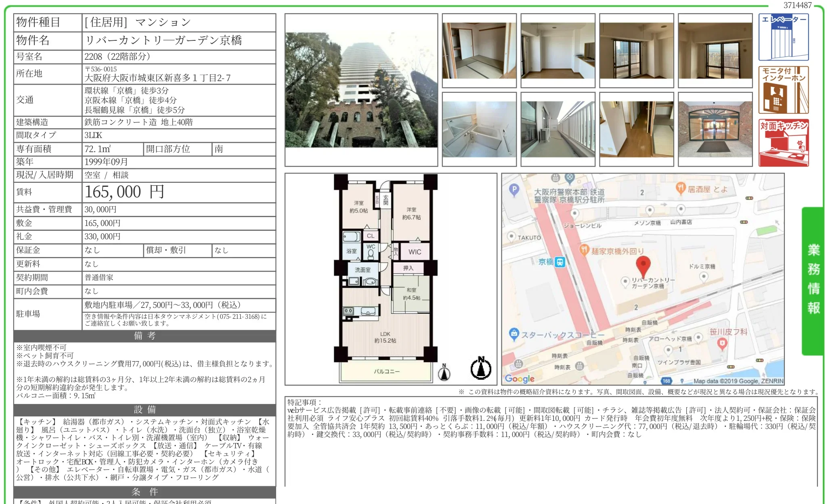Click the Izakaya Toyo restaurant marker
The image size is (830, 504).
681,188
